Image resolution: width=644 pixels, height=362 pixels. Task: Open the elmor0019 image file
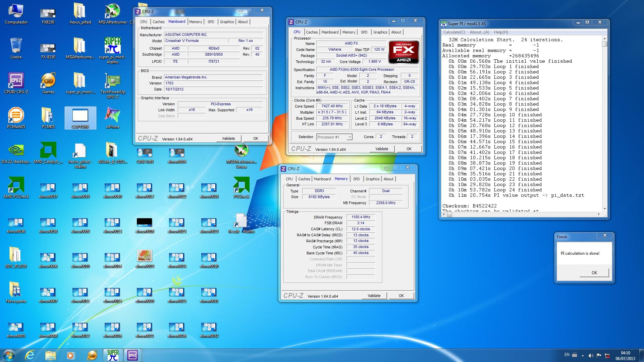[x=145, y=258]
